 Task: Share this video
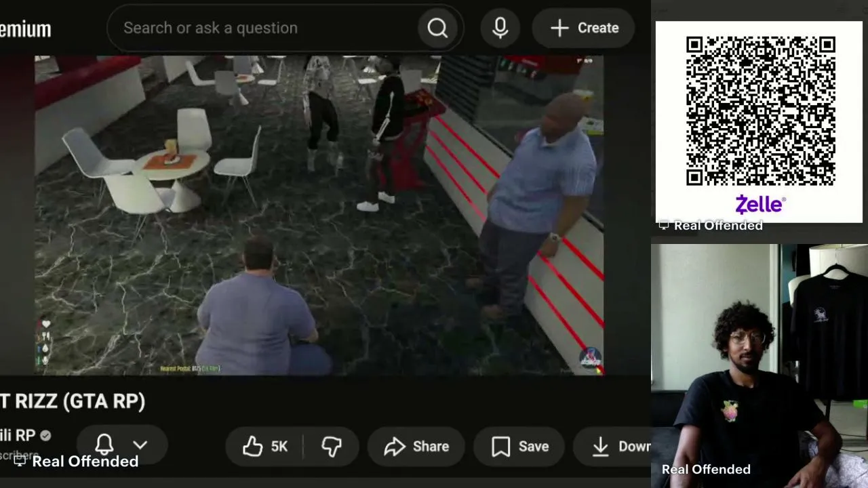[416, 446]
